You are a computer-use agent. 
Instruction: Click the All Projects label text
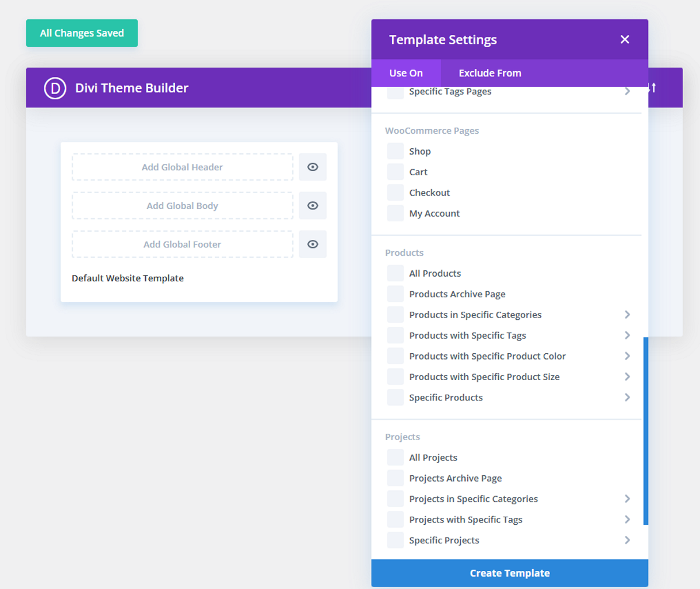433,457
